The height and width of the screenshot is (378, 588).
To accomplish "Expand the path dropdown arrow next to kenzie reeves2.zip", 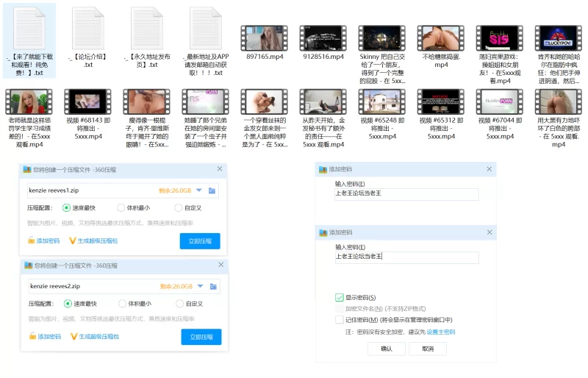I will tap(199, 286).
